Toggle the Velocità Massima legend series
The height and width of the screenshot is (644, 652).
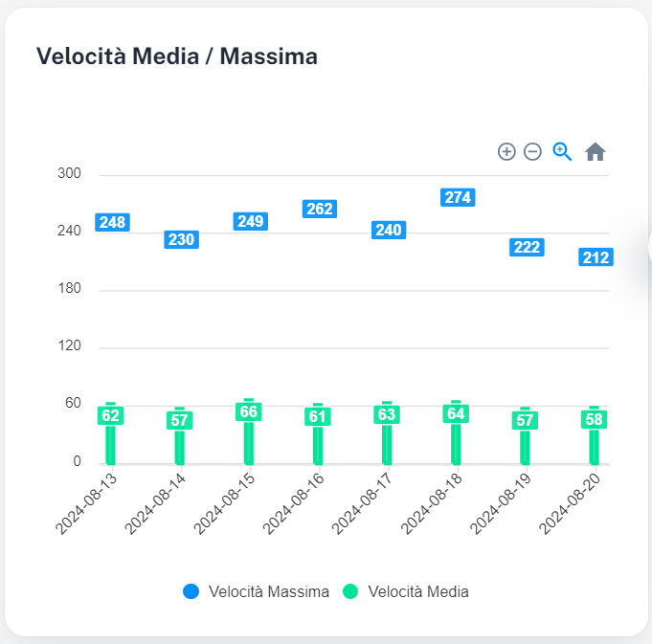click(x=268, y=591)
